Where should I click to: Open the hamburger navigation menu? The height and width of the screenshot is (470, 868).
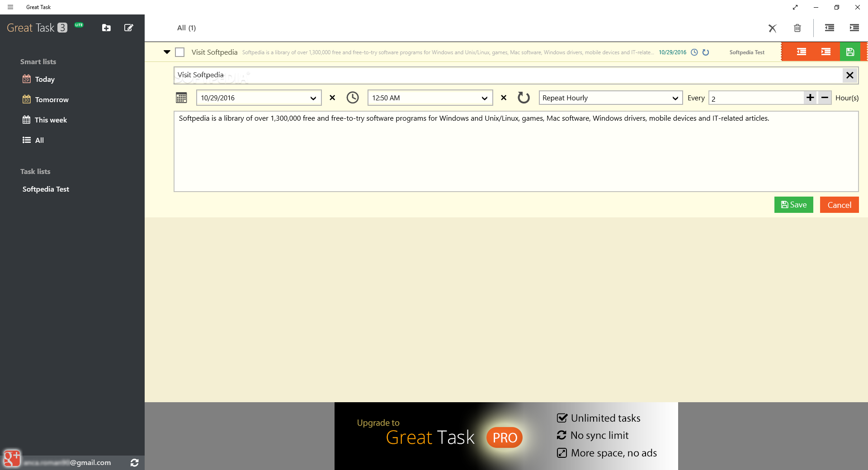click(x=10, y=7)
